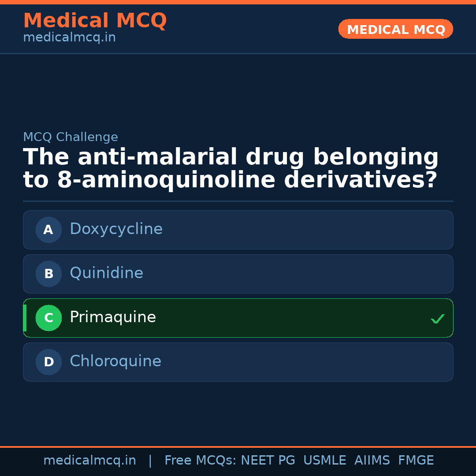Click the Medical MCQ header title
Image resolution: width=476 pixels, height=476 pixels.
[x=95, y=21]
